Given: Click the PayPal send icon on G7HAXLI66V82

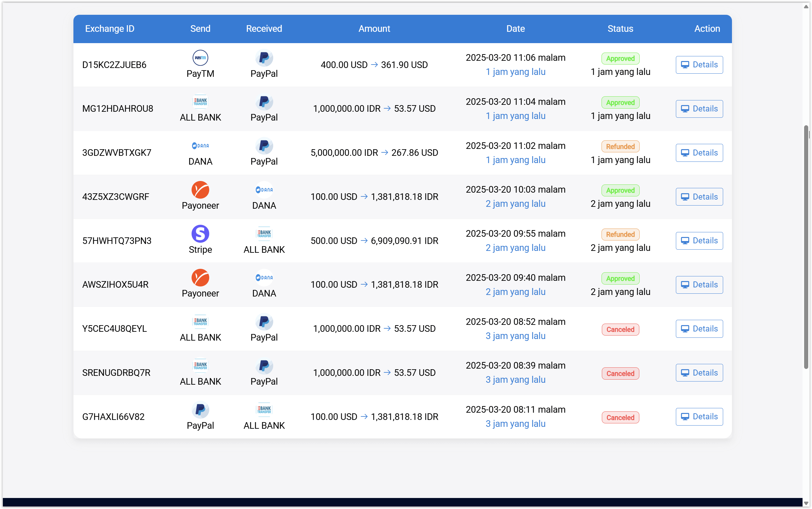Looking at the screenshot, I should pos(200,409).
